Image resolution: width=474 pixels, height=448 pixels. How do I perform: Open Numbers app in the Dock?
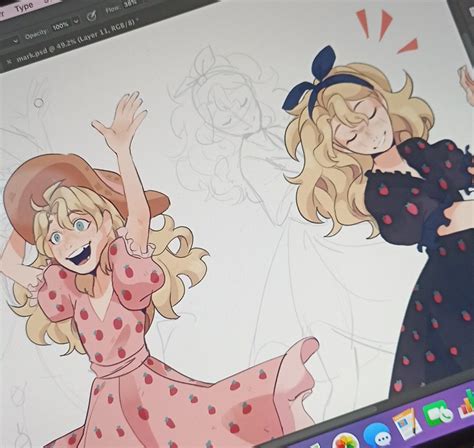coord(466,404)
